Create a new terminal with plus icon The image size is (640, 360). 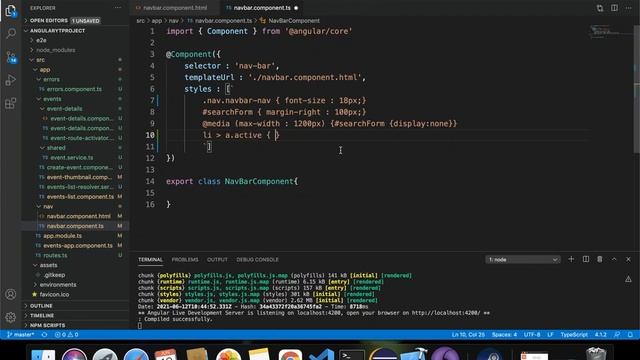coord(571,259)
